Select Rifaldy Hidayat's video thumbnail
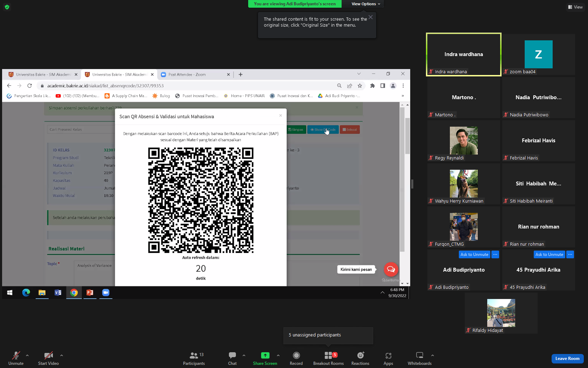Viewport: 588px width, 368px height. click(501, 313)
